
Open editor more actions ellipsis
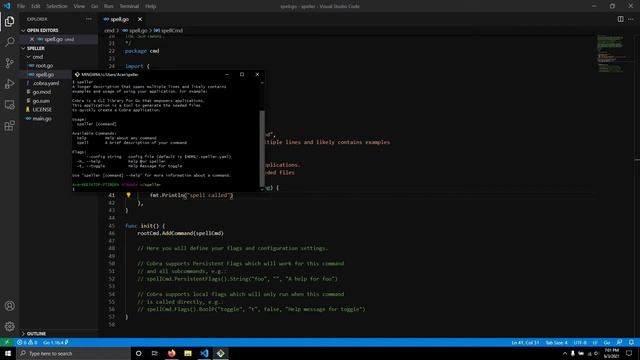[x=631, y=19]
